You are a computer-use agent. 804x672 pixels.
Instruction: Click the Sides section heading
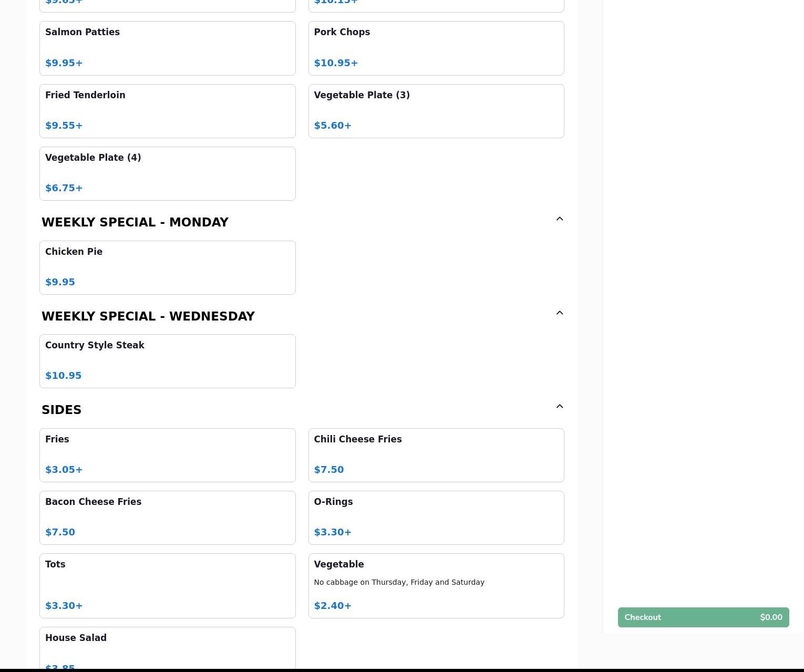[x=61, y=410]
